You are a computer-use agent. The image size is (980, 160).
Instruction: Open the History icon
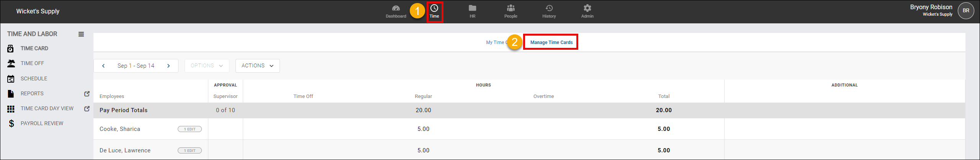(549, 8)
